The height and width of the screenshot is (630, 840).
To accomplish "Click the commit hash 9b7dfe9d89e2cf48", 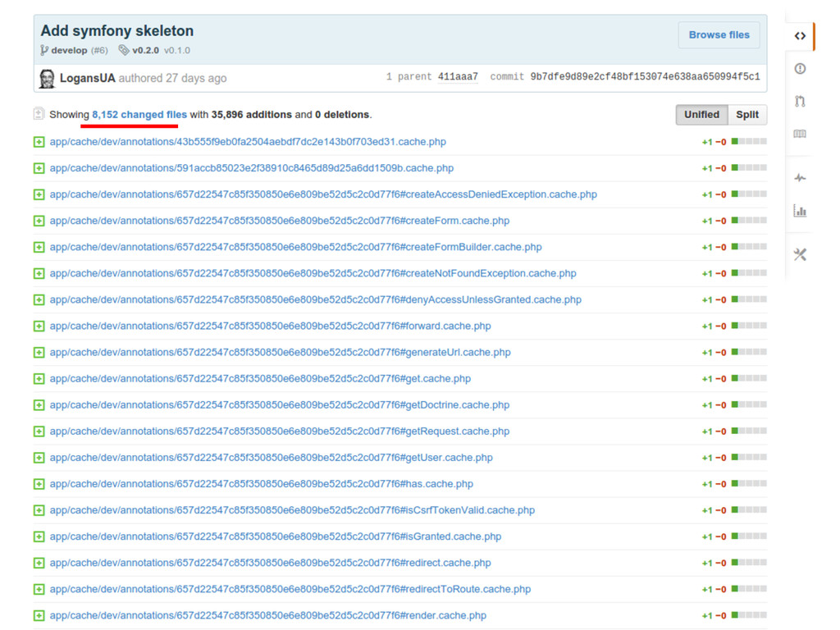I will [645, 76].
